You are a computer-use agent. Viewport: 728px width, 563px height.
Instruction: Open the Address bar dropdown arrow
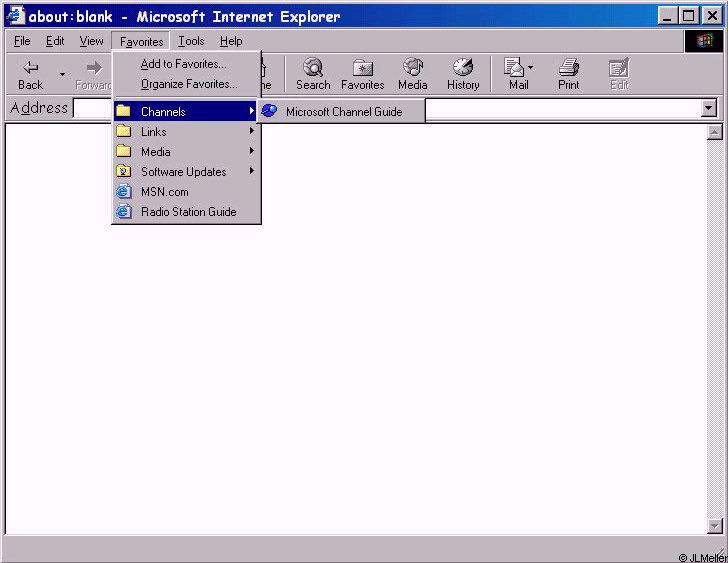708,109
